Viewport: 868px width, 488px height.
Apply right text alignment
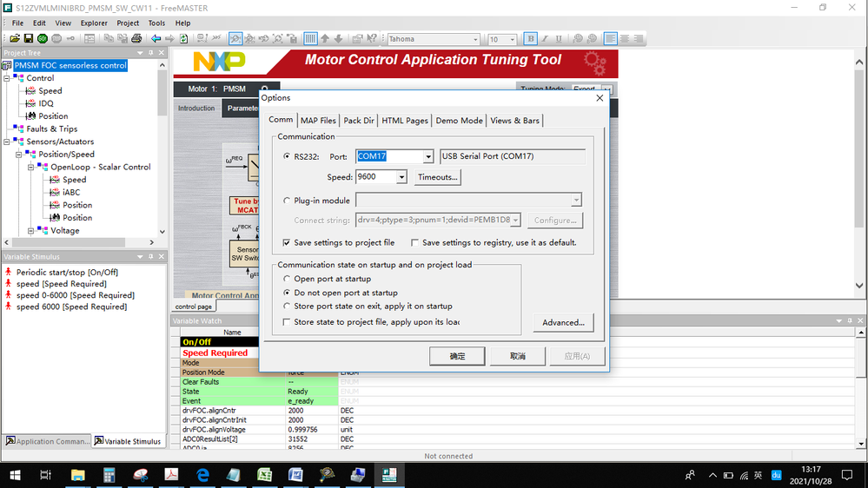pyautogui.click(x=639, y=39)
